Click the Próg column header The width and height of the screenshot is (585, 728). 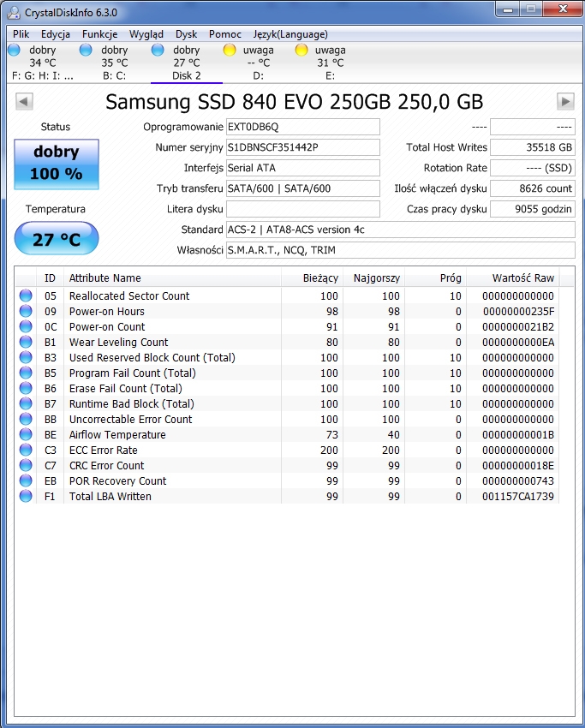(436, 278)
